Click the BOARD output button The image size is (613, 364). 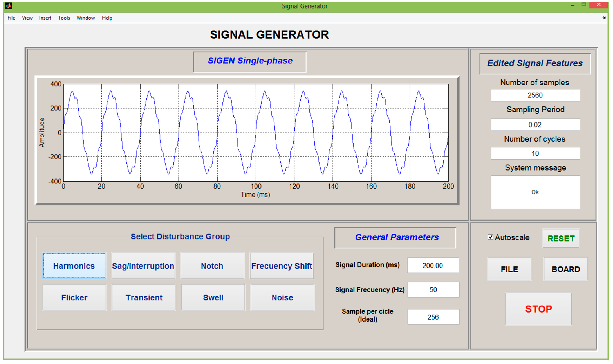(x=565, y=269)
